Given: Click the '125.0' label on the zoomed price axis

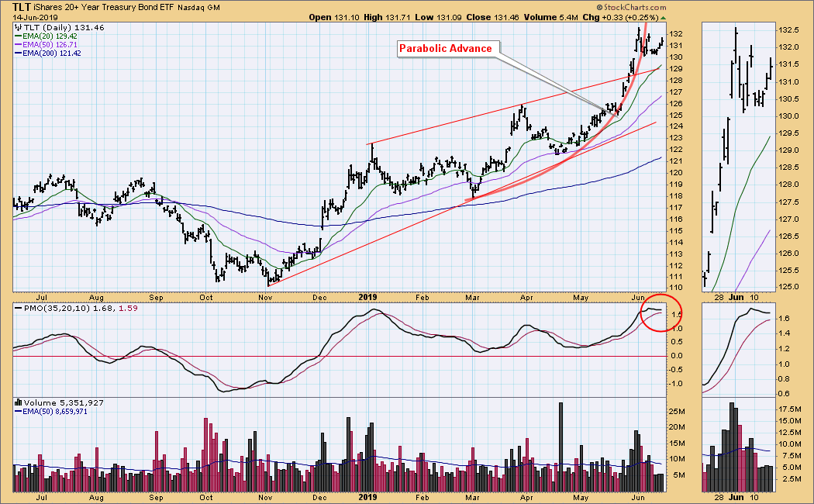Looking at the screenshot, I should tap(788, 287).
